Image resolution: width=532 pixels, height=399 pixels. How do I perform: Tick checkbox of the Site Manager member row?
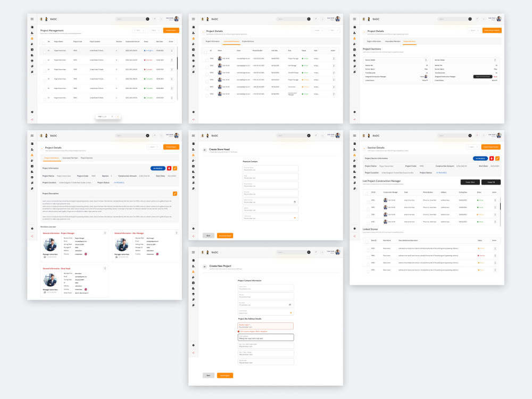(x=207, y=66)
